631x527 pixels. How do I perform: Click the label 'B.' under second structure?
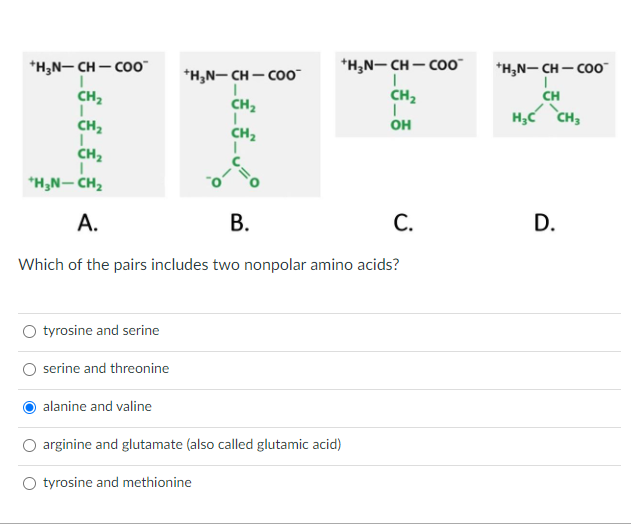(239, 222)
